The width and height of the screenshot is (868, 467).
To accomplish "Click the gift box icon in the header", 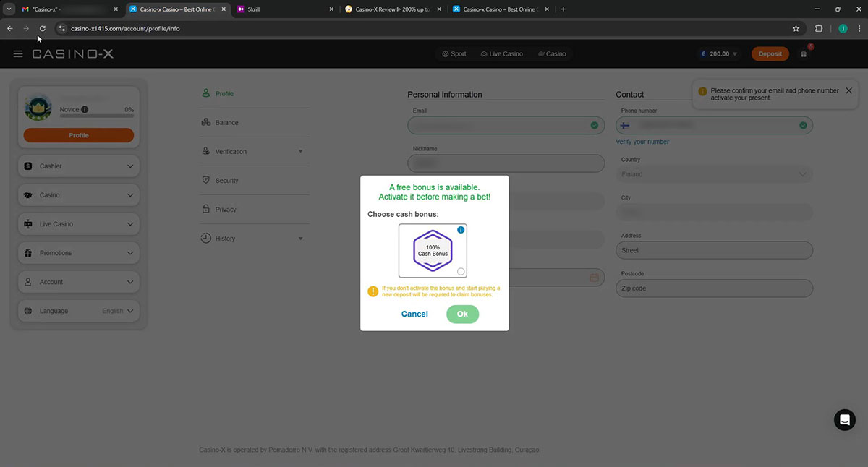I will [x=804, y=54].
